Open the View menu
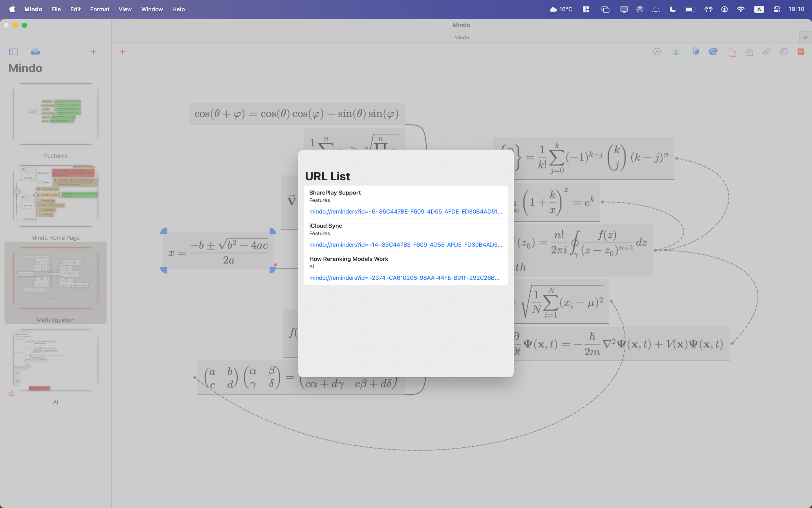 (125, 9)
